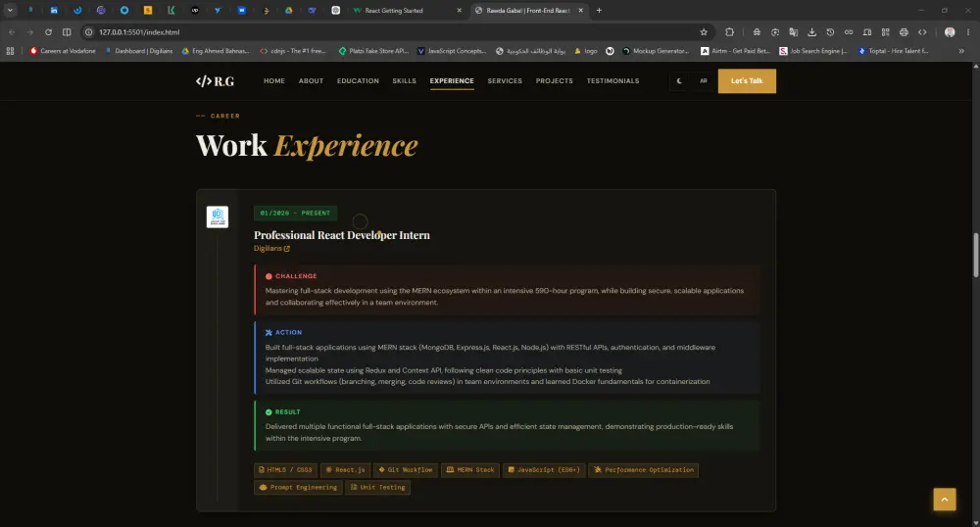Open Toptal - Hire Talent bookmark
The image size is (980, 527).
pos(893,51)
